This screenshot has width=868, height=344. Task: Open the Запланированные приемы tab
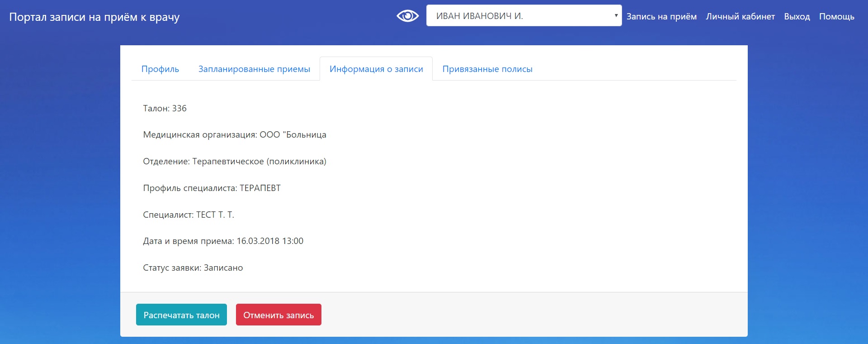pyautogui.click(x=254, y=69)
